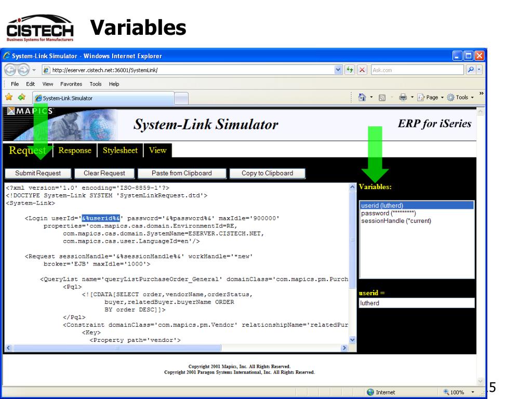Maximize the Internet Explorer window
The image size is (532, 399).
[469, 56]
